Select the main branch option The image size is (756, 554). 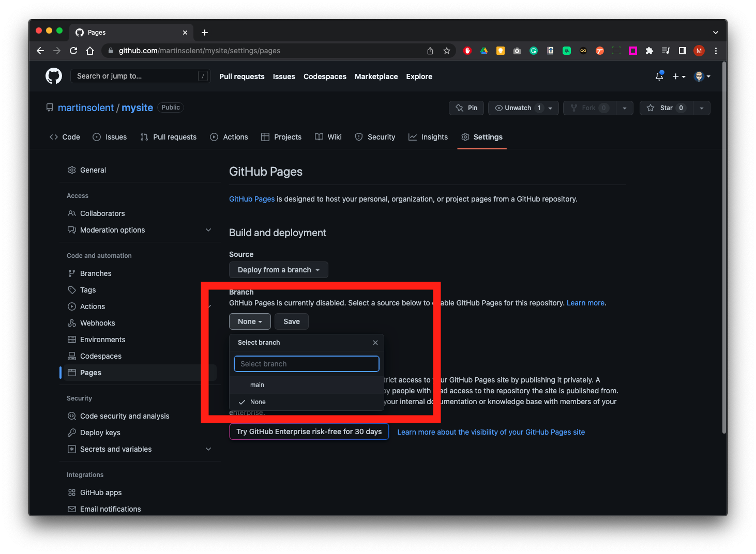[x=258, y=385]
